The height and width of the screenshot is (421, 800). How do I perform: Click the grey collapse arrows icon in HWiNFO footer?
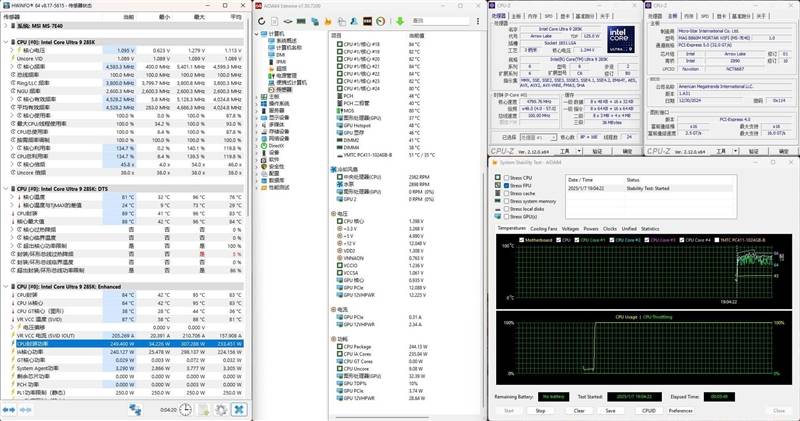click(x=26, y=410)
